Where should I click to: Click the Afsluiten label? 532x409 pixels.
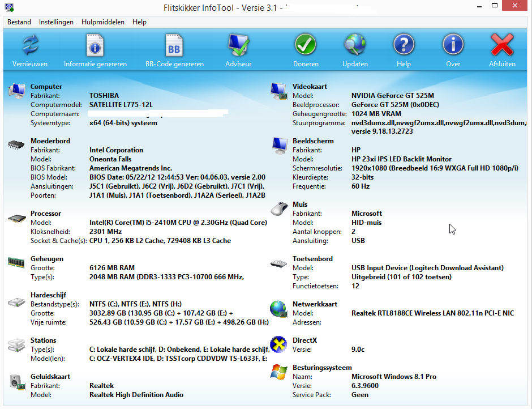point(502,64)
